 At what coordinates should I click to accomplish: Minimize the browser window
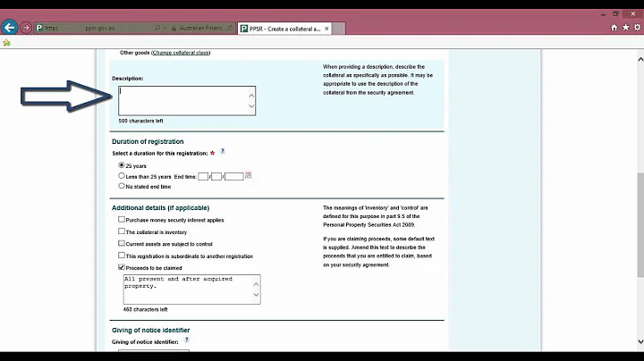604,14
